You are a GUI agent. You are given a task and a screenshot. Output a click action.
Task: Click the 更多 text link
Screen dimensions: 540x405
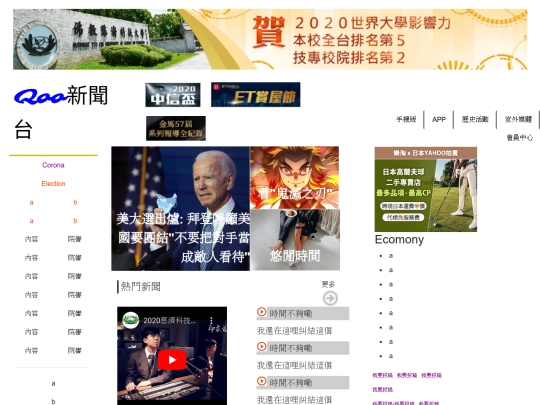click(x=328, y=284)
